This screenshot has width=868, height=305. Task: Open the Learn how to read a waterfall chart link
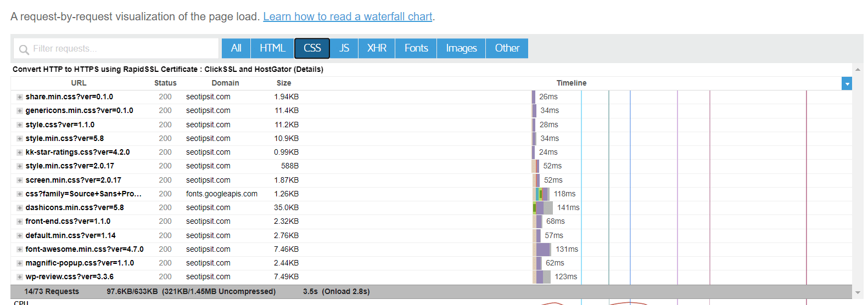click(348, 16)
